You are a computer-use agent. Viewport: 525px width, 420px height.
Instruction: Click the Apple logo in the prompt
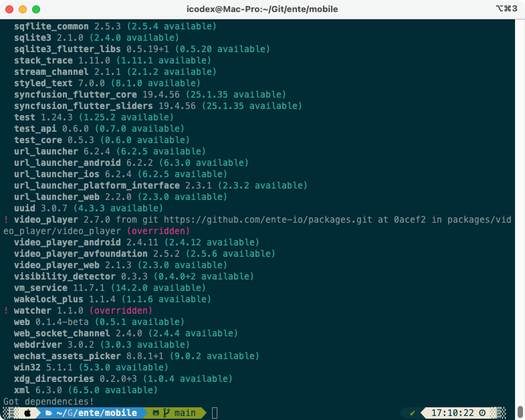(x=27, y=413)
